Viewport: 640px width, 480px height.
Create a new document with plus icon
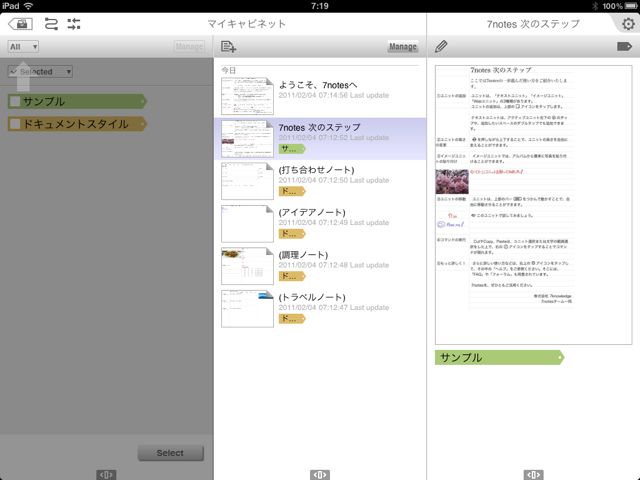228,47
